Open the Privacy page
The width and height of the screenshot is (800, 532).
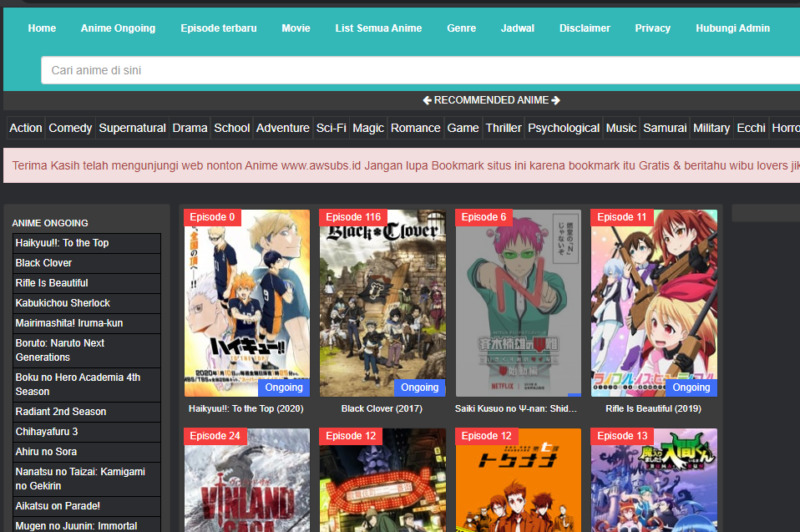coord(653,29)
